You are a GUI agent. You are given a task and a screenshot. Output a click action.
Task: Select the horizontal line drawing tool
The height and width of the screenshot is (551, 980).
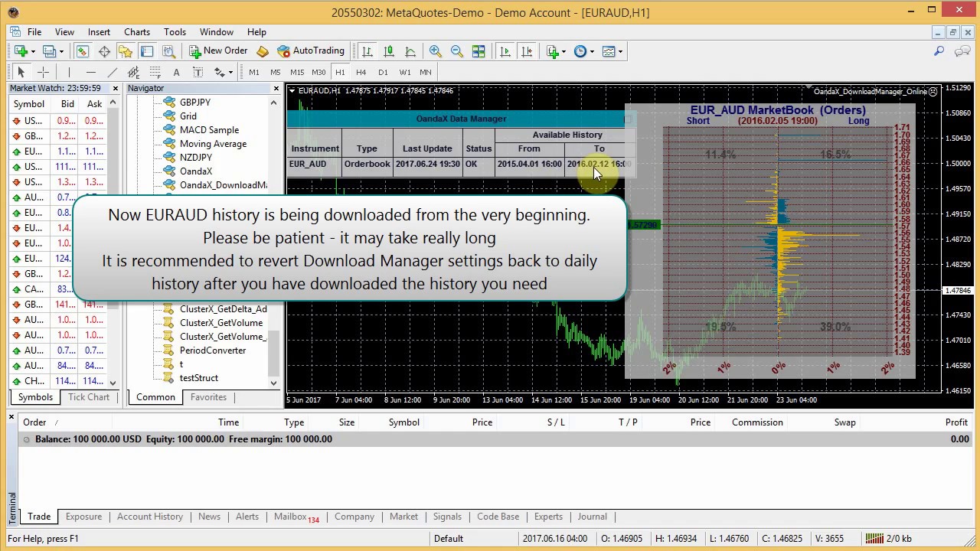pos(90,72)
